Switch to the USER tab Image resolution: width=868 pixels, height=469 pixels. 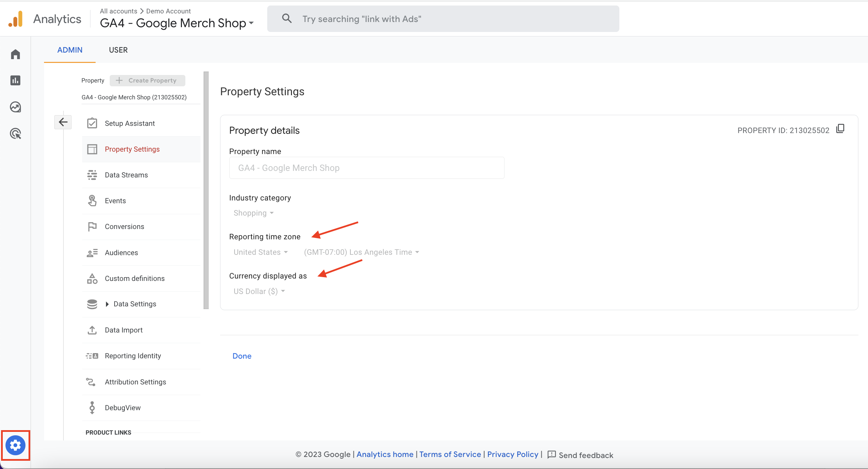point(118,50)
